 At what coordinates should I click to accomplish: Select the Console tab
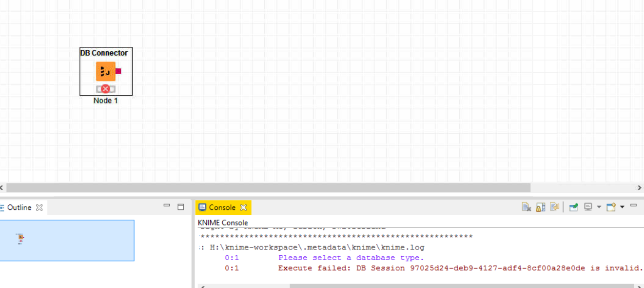point(222,207)
